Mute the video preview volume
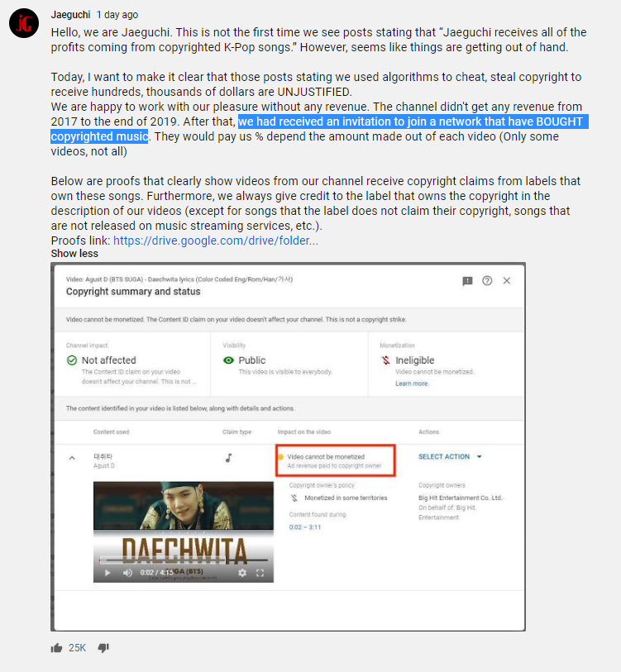This screenshot has width=621, height=672. pyautogui.click(x=127, y=573)
